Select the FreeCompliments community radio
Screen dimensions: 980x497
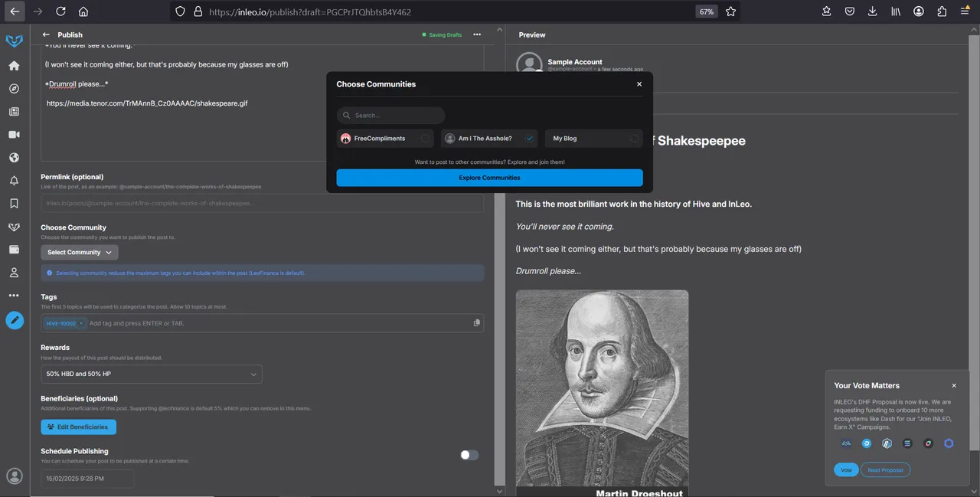point(425,139)
